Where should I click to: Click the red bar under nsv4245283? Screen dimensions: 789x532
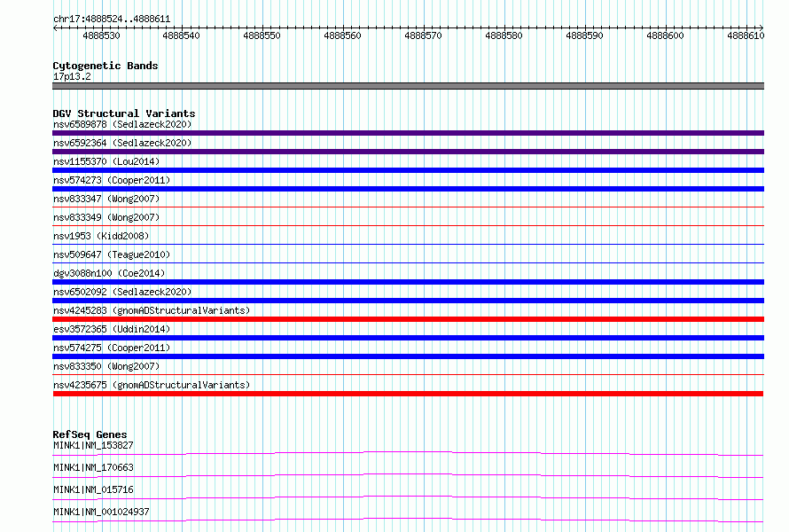[x=408, y=319]
